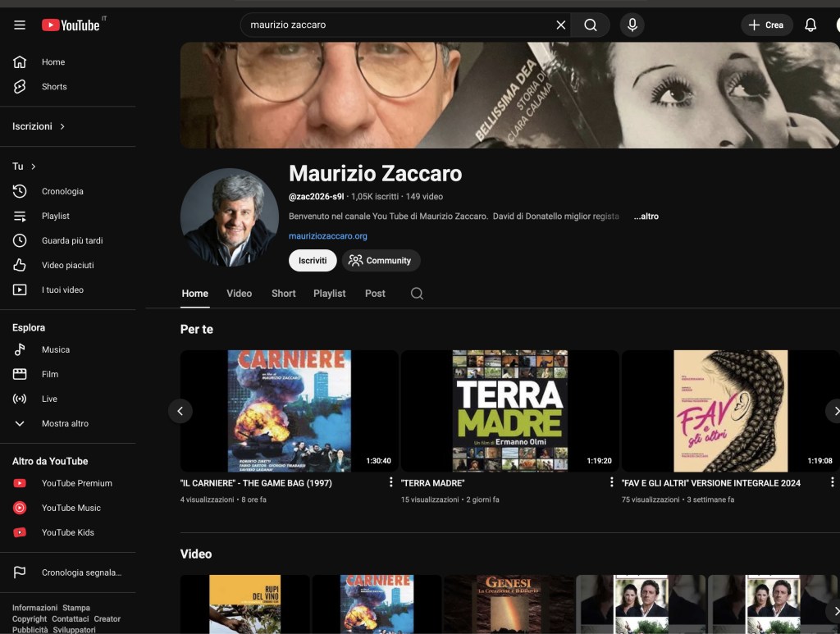
Task: Click the Crea button
Action: coord(766,25)
